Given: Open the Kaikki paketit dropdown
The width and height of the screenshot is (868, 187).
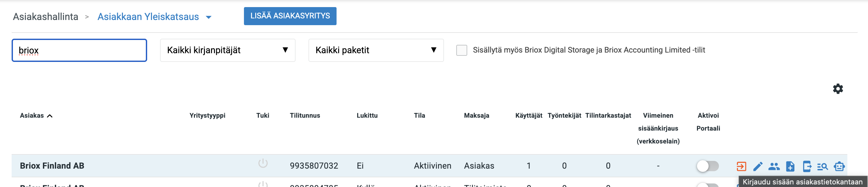Looking at the screenshot, I should (375, 50).
